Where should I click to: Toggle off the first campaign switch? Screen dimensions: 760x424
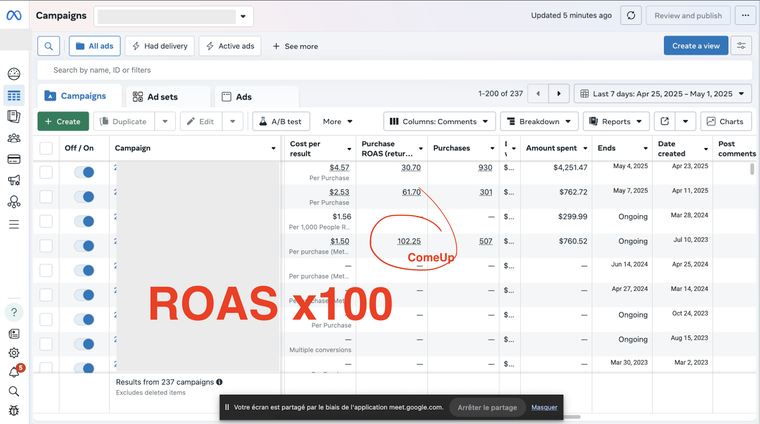[x=84, y=172]
